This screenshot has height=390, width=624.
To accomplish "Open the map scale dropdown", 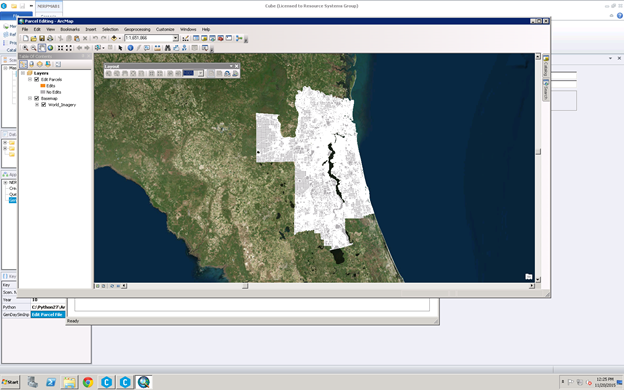I will 176,38.
